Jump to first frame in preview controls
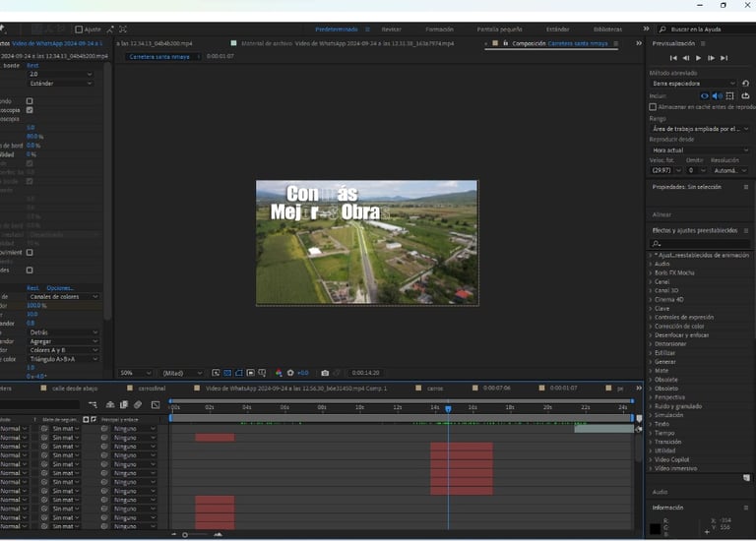This screenshot has width=756, height=541. point(673,58)
